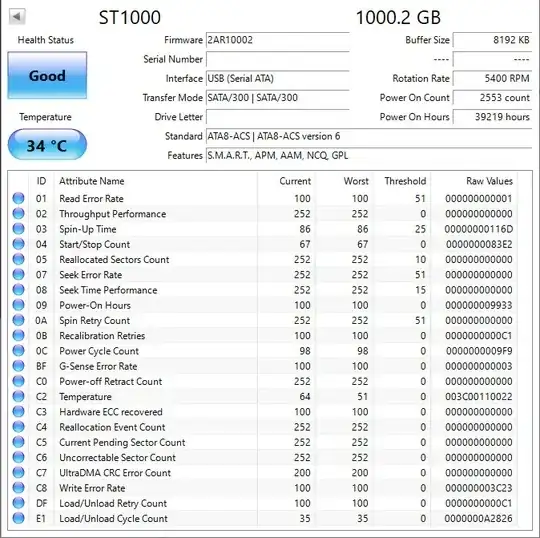The image size is (540, 538).
Task: Open the Good health status button
Action: click(47, 75)
